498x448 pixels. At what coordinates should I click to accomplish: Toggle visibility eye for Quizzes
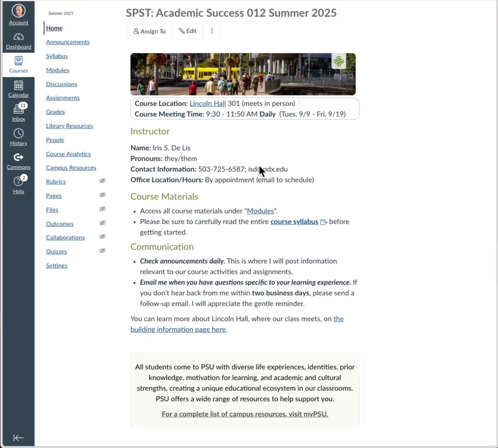pos(103,251)
